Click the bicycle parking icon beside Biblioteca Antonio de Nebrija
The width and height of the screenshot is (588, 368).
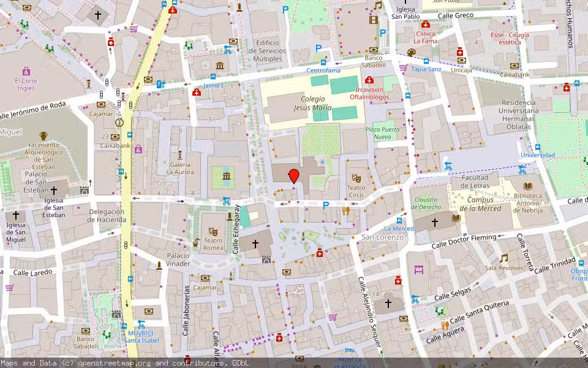[522, 171]
